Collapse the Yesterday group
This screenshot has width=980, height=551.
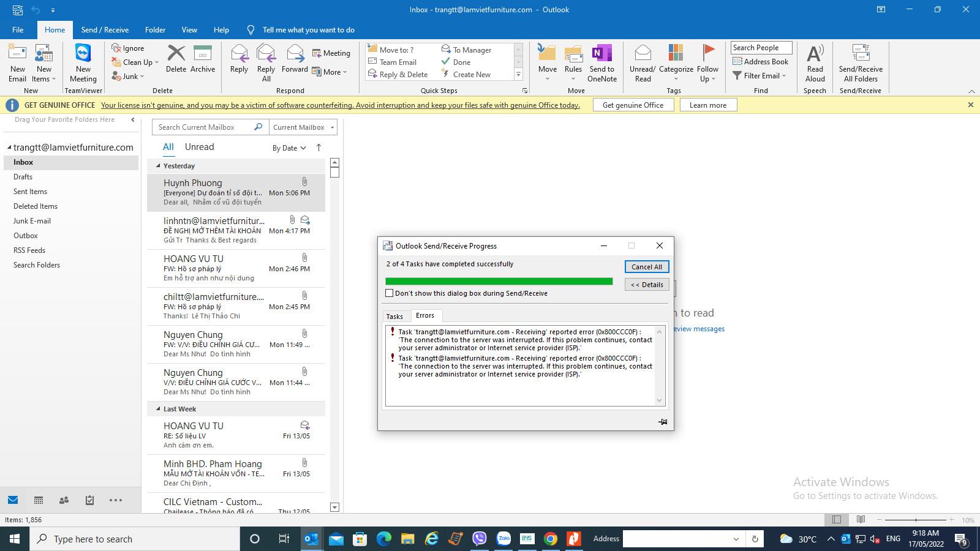coord(158,166)
